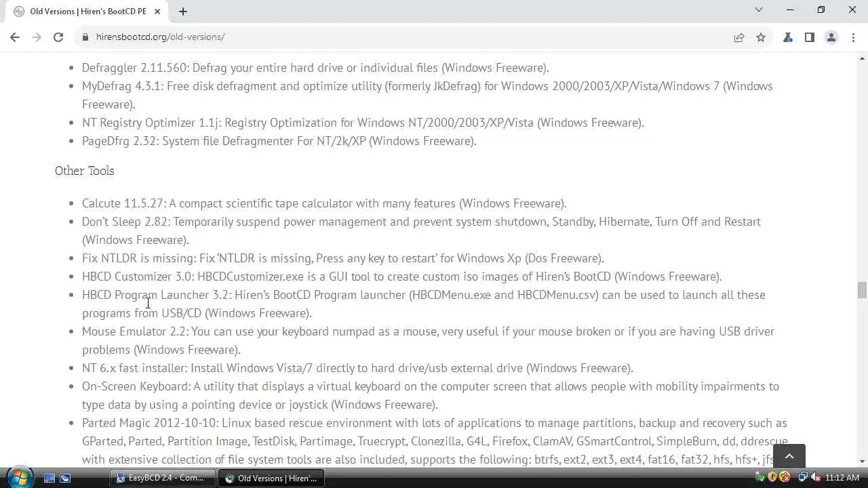This screenshot has height=488, width=868.
Task: Click the 'NT Registry Optimizer 1.1j' text
Action: [150, 123]
